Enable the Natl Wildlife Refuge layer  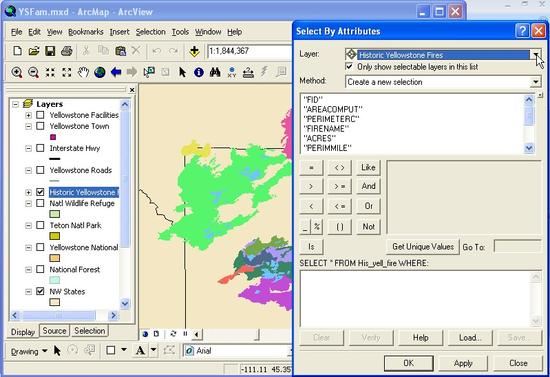pos(40,203)
